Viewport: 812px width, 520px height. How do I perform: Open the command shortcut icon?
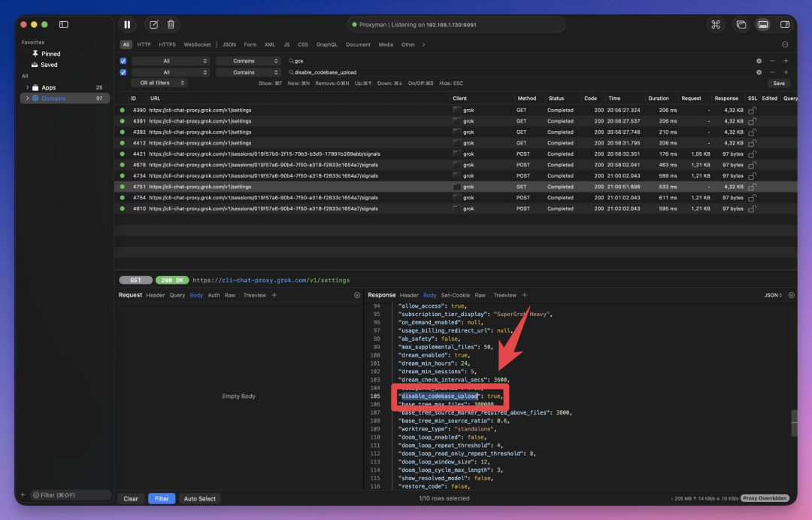(x=716, y=24)
